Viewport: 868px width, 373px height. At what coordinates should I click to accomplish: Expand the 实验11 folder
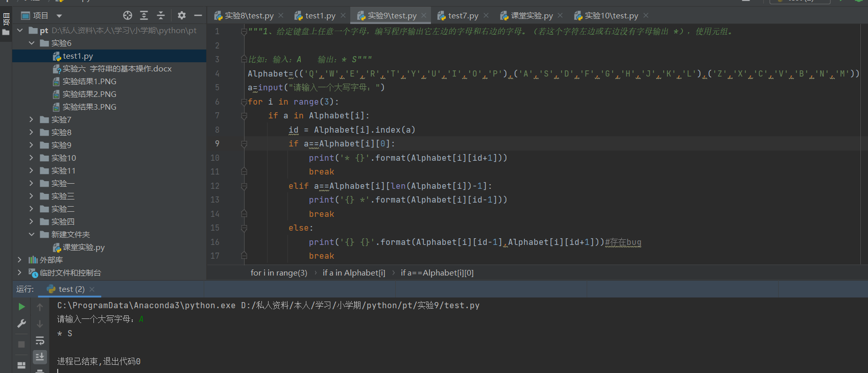32,170
